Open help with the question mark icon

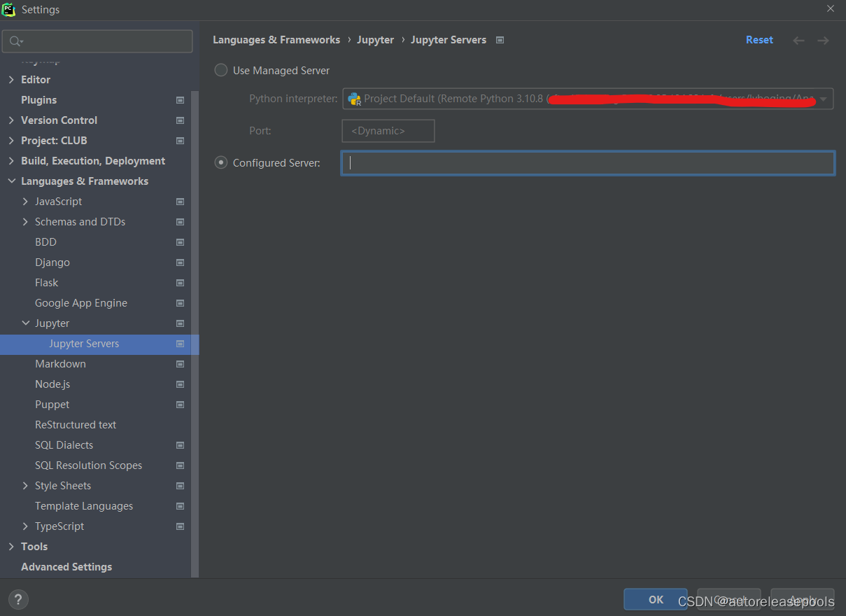click(18, 599)
